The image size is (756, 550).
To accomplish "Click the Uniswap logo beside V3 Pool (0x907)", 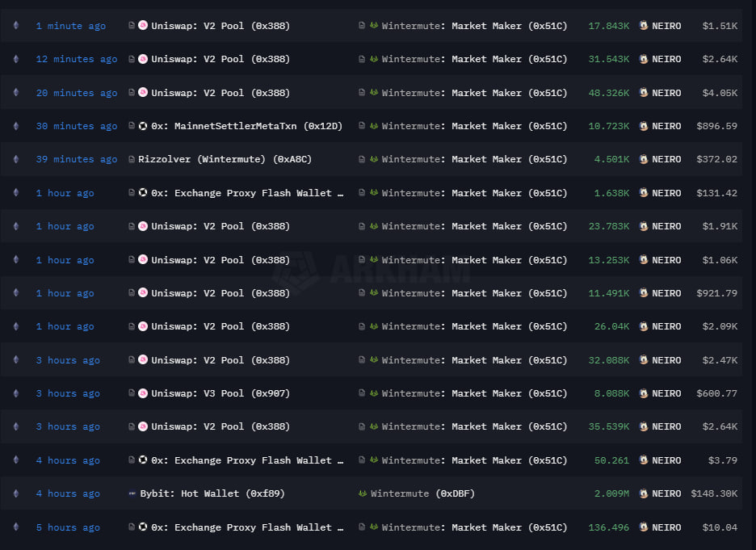I will coord(143,393).
